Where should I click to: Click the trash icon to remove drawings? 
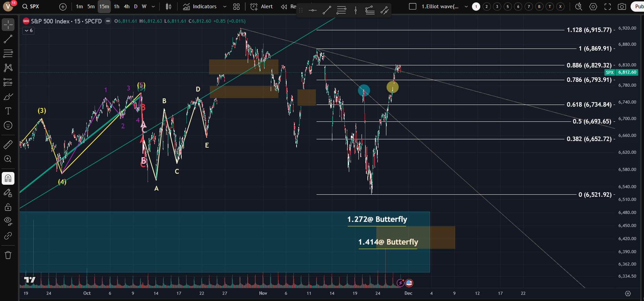click(8, 255)
